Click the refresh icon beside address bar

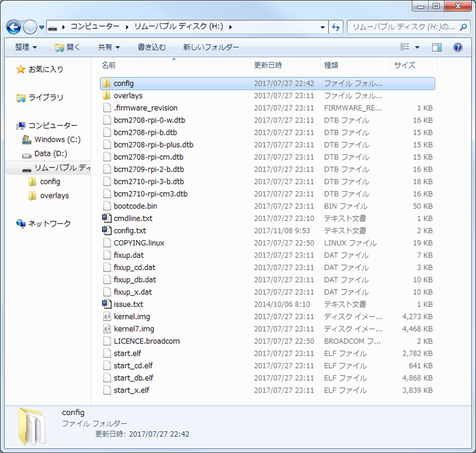[336, 27]
